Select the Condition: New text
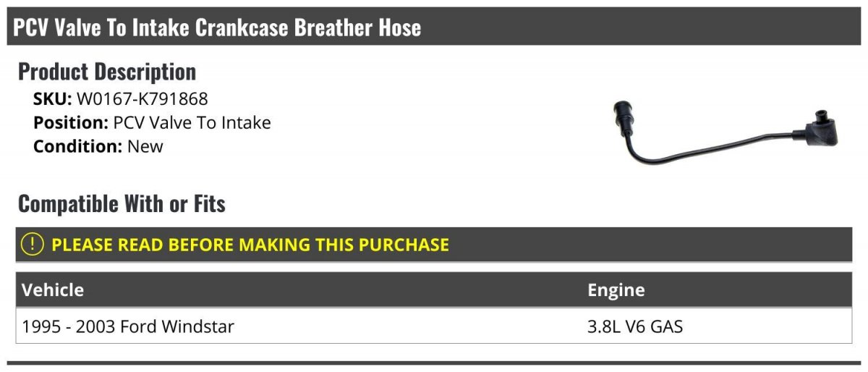Image resolution: width=868 pixels, height=372 pixels. [x=98, y=146]
